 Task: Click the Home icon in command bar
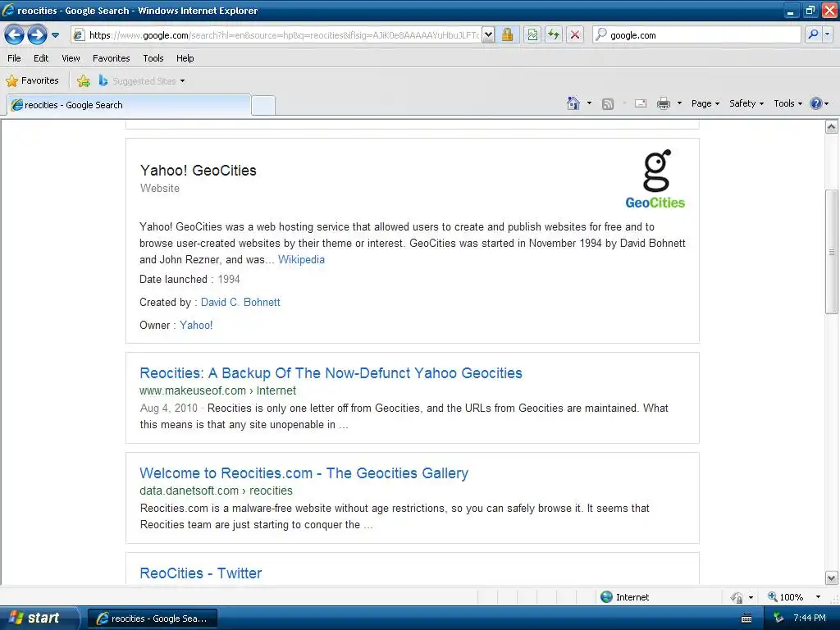click(x=573, y=103)
